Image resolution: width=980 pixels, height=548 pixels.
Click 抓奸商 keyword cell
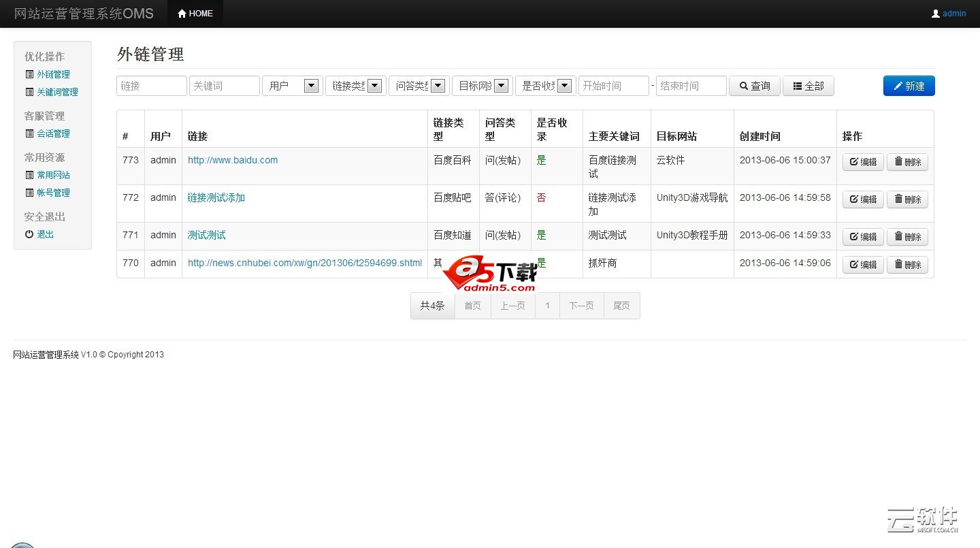tap(603, 263)
